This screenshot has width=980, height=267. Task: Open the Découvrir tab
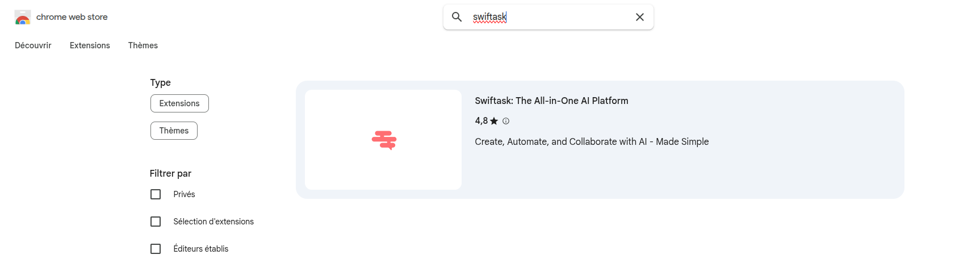[33, 45]
